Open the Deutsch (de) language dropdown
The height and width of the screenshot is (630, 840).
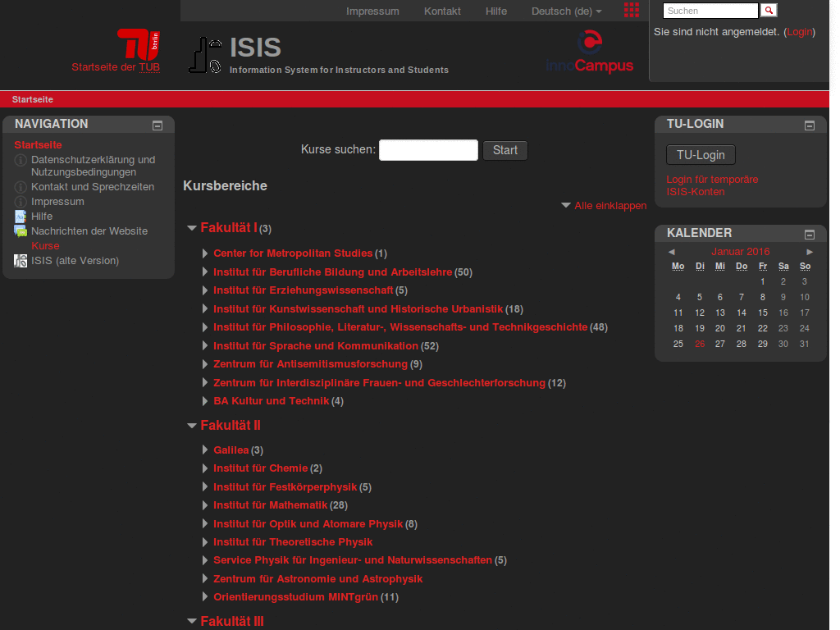pos(566,11)
